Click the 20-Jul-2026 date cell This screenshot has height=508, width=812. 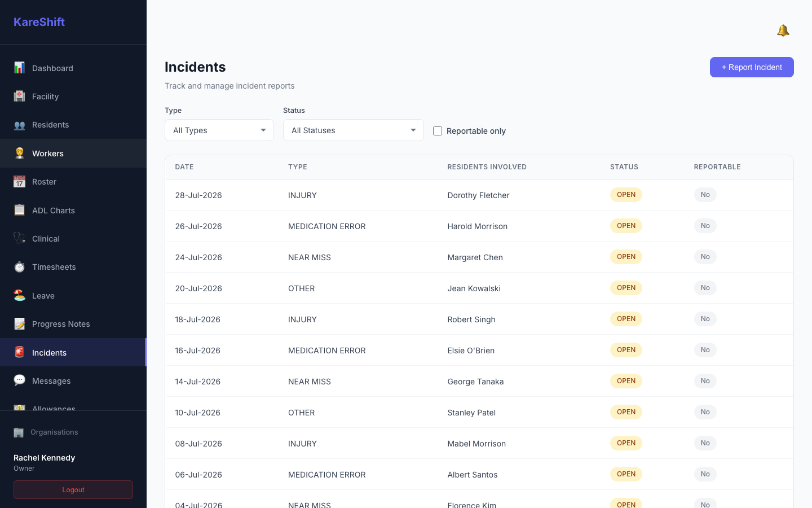(198, 288)
